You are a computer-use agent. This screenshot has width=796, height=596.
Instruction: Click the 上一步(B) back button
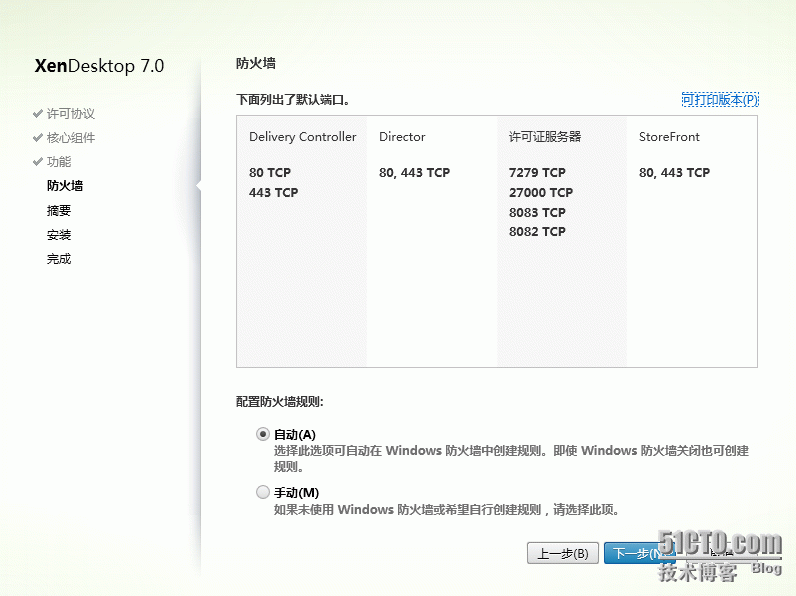pos(562,553)
